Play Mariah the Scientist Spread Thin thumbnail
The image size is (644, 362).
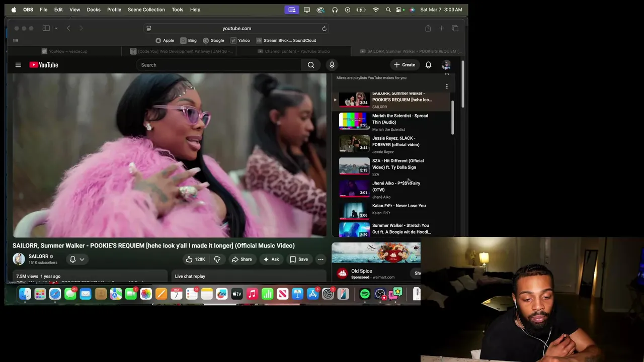click(354, 121)
